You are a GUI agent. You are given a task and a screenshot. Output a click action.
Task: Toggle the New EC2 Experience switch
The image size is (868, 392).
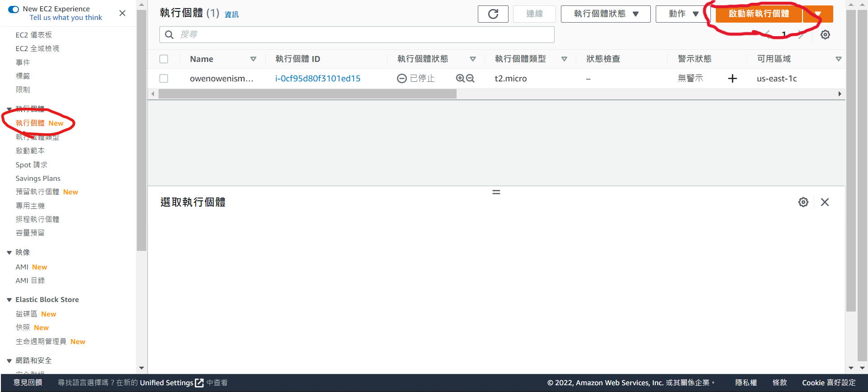pos(14,9)
